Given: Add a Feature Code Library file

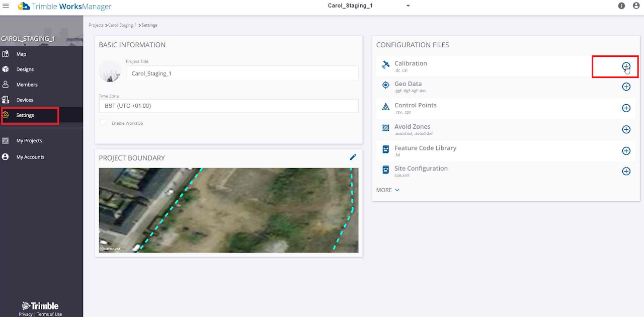Looking at the screenshot, I should [626, 151].
